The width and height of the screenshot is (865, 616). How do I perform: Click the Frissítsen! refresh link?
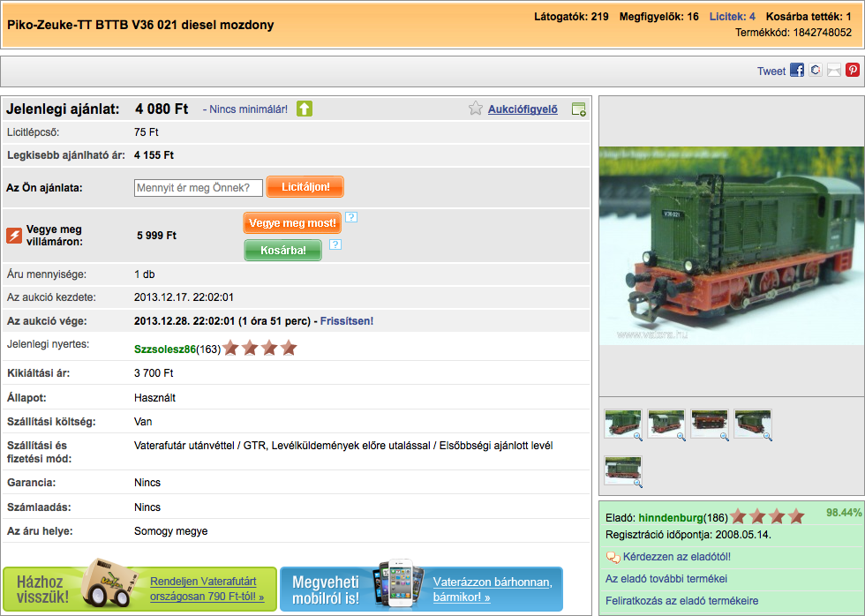(x=347, y=321)
